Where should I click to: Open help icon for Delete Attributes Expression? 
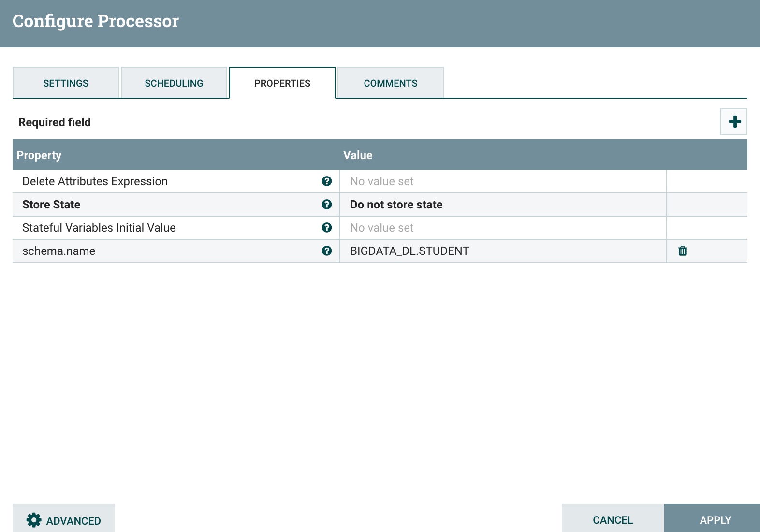[327, 181]
